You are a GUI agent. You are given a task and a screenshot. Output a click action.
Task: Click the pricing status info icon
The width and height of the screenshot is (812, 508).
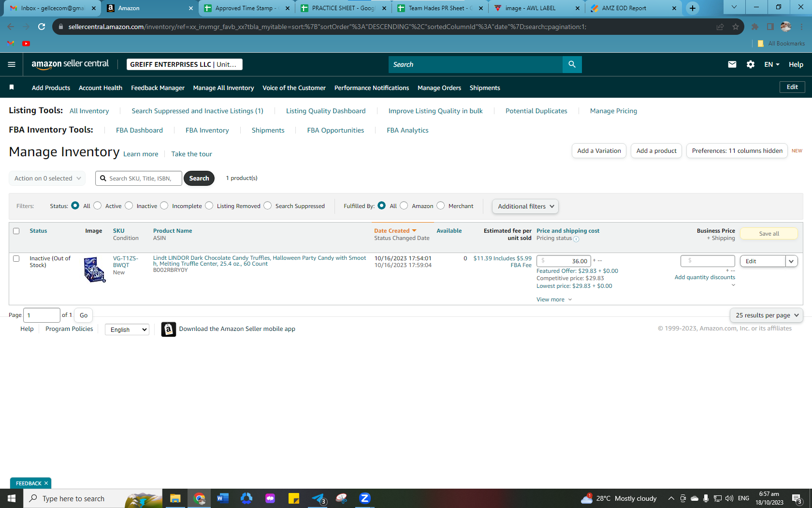(x=576, y=239)
